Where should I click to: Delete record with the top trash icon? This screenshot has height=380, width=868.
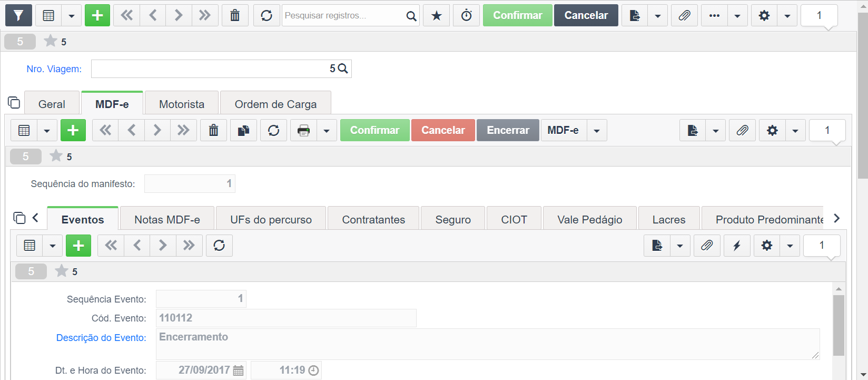(x=235, y=15)
